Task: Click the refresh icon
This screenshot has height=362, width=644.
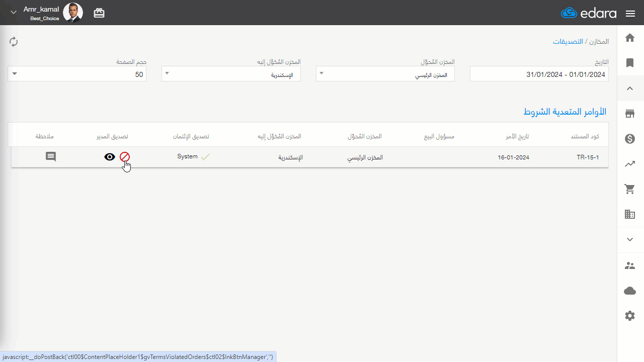Action: coord(14,42)
